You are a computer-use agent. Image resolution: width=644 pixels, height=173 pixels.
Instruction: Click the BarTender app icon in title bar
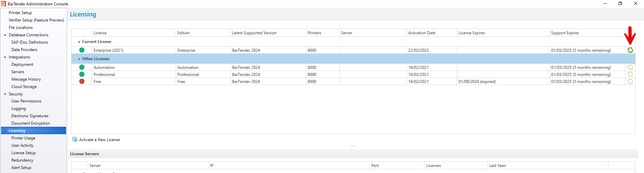(3, 4)
